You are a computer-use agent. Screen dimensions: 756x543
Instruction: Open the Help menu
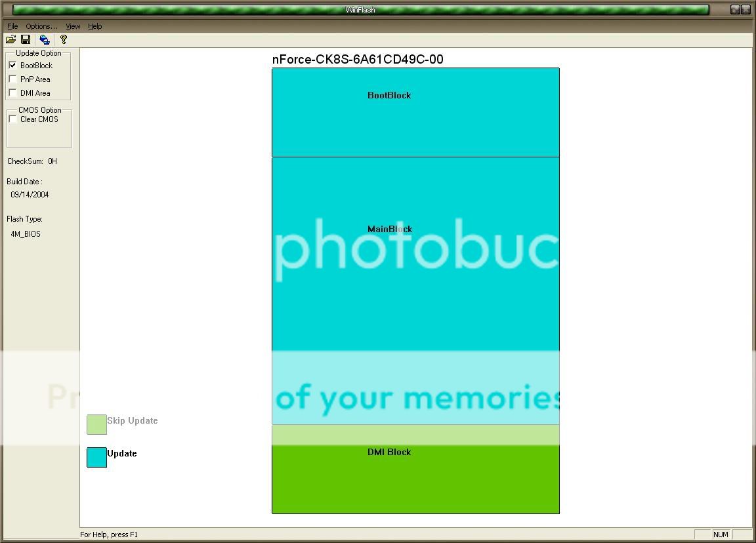(95, 26)
